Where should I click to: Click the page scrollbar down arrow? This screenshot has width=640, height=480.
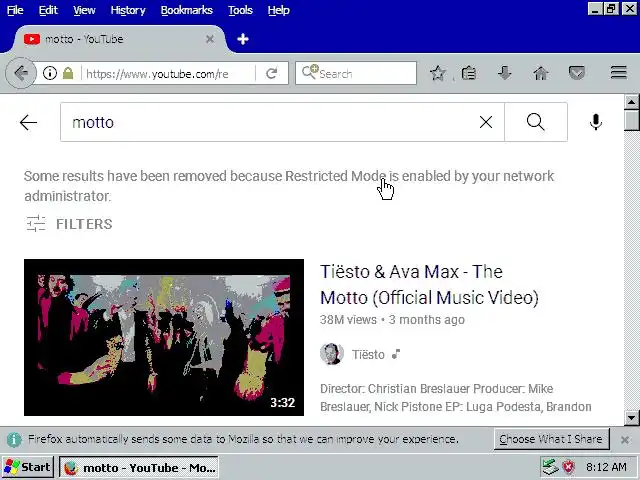coord(631,418)
